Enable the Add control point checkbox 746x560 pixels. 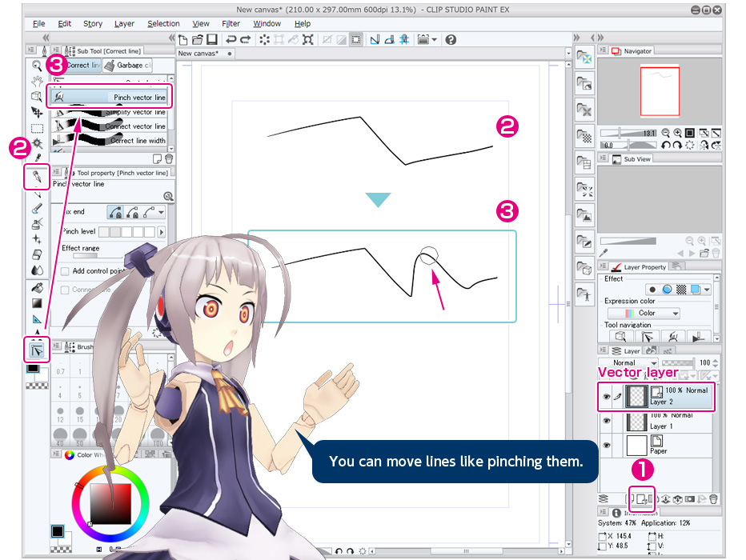click(x=65, y=270)
